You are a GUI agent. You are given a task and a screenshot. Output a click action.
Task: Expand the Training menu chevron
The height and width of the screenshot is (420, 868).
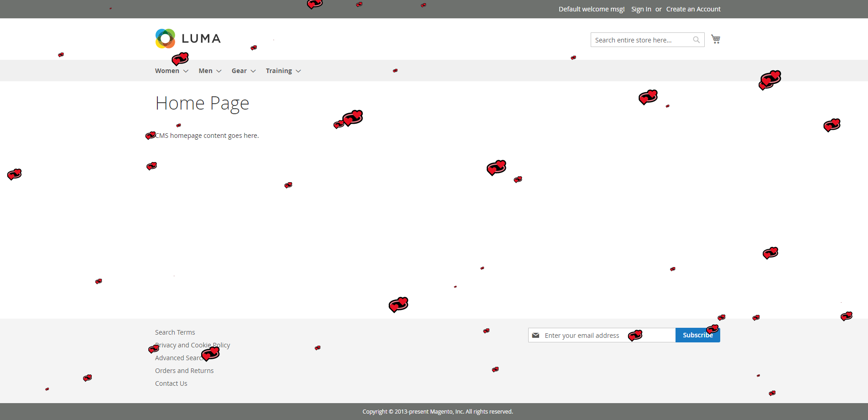[x=298, y=71]
